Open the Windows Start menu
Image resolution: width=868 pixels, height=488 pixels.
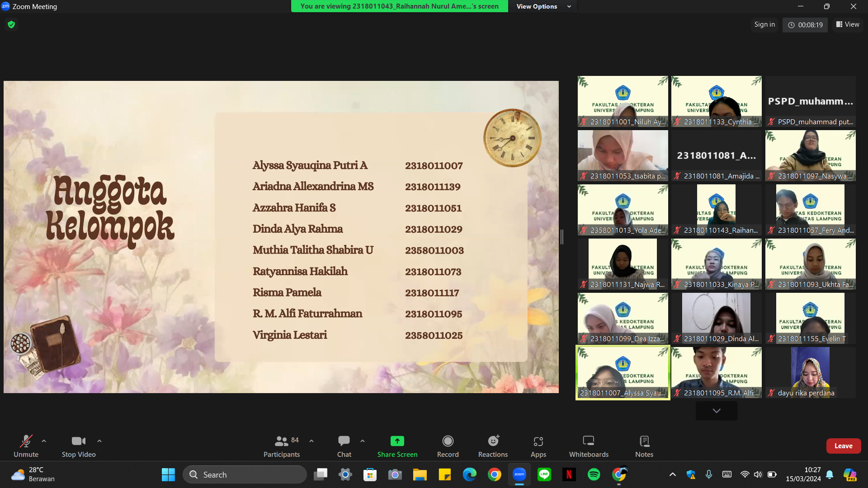[x=168, y=474]
